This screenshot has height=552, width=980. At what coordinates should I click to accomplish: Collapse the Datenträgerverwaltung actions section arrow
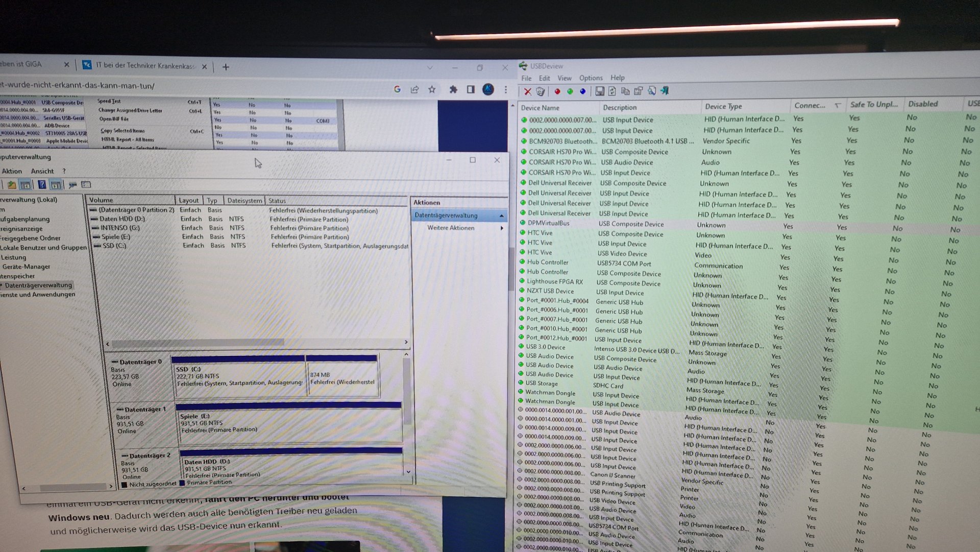pos(501,216)
